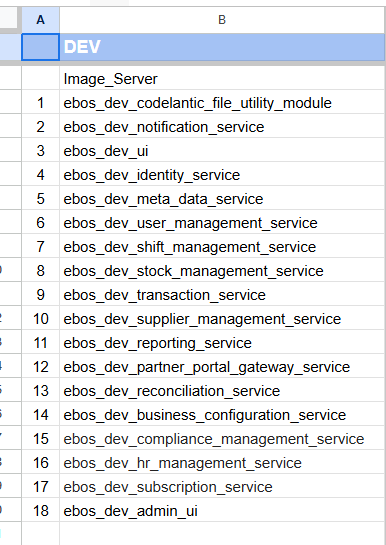The image size is (386, 545).
Task: Select the empty selected cell beside DEV
Action: [41, 47]
